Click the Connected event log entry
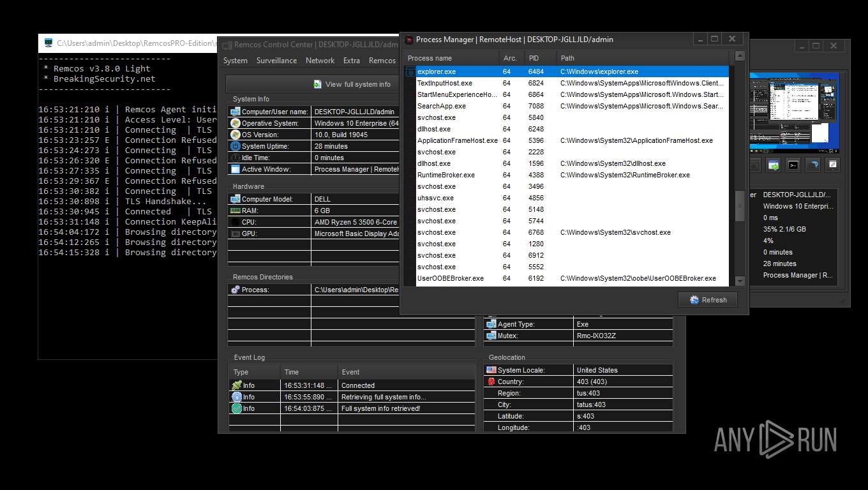The image size is (868, 490). 358,385
